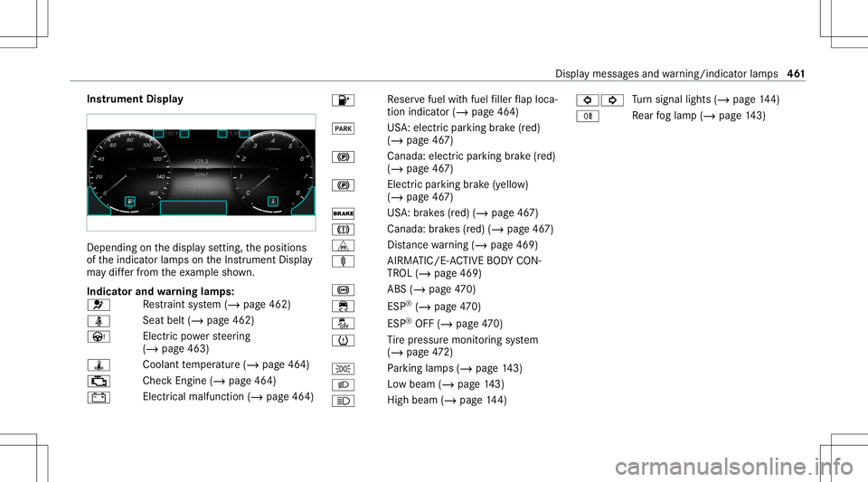This screenshot has height=482, width=868.
Task: Click the ABS warning icon
Action: [344, 290]
